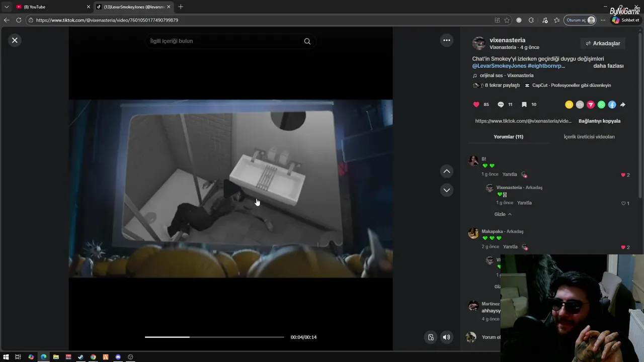Click the search magnifier icon above the video

tap(307, 41)
